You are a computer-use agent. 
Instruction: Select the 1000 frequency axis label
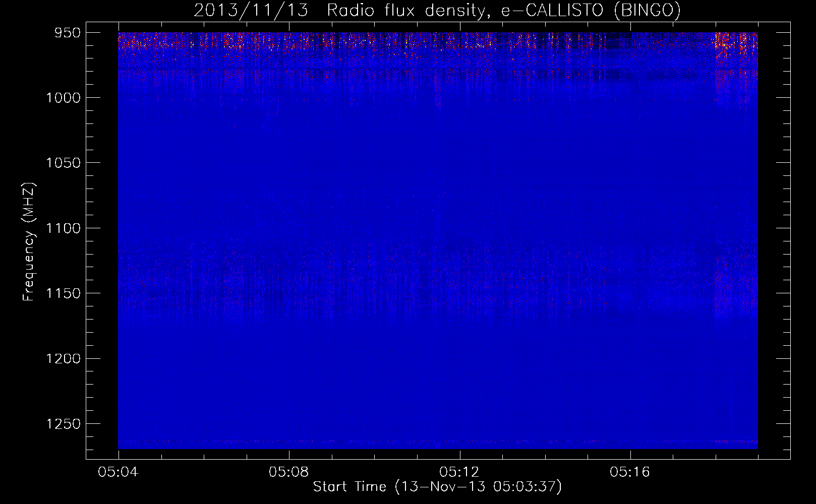point(63,98)
